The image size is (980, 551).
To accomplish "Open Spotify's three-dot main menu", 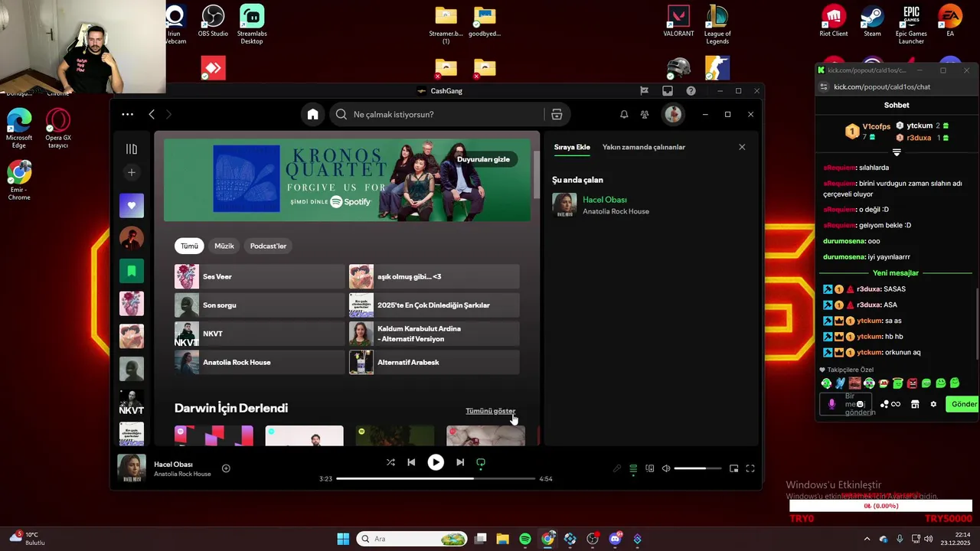I will point(128,114).
